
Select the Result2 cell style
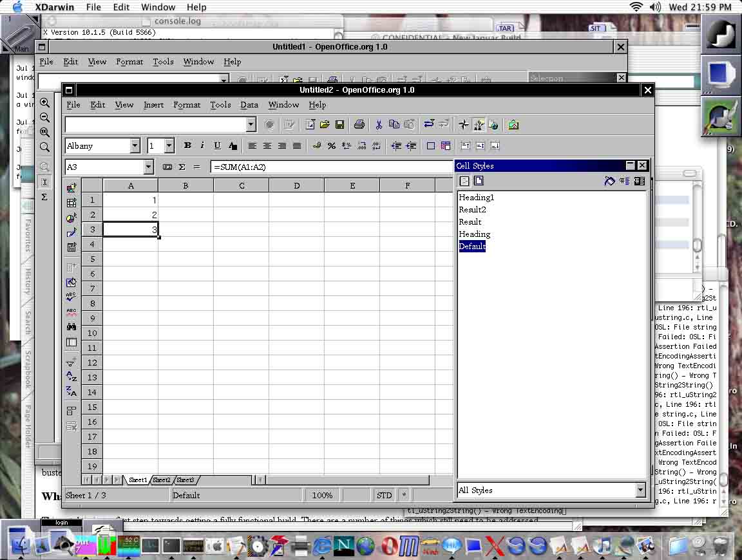coord(472,210)
